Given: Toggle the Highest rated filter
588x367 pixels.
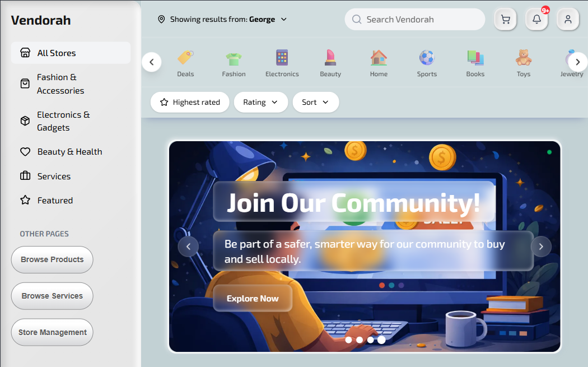Looking at the screenshot, I should [x=190, y=102].
